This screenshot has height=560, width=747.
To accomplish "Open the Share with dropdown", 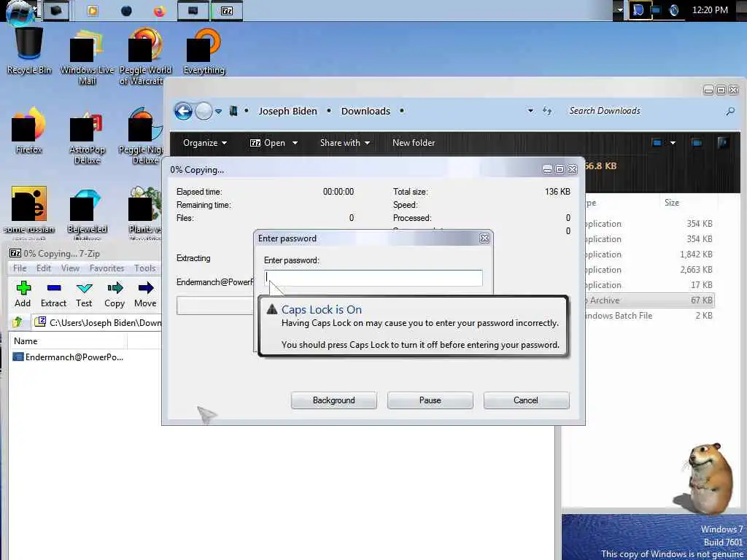I will (x=345, y=143).
